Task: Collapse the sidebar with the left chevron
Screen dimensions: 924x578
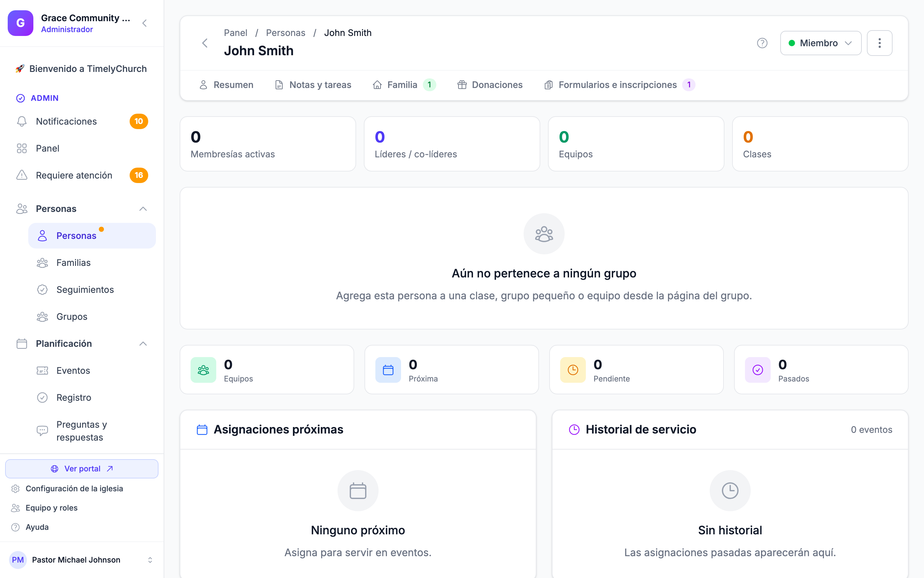Action: click(144, 23)
